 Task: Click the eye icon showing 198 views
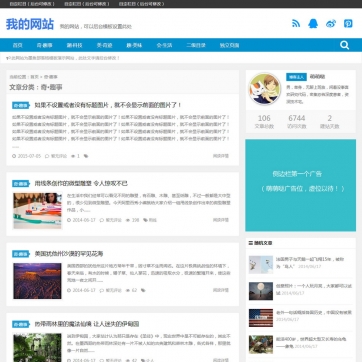coord(128,220)
